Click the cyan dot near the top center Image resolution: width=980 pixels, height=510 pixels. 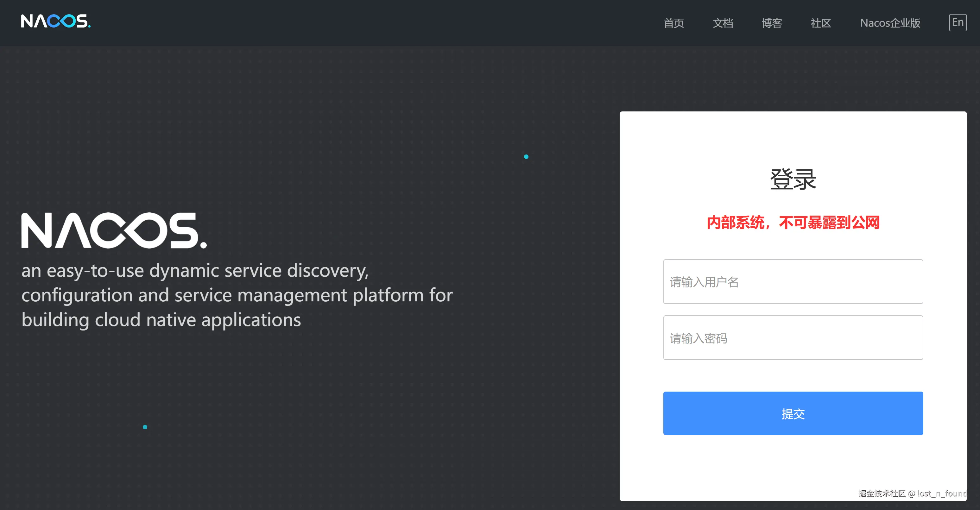(x=526, y=157)
